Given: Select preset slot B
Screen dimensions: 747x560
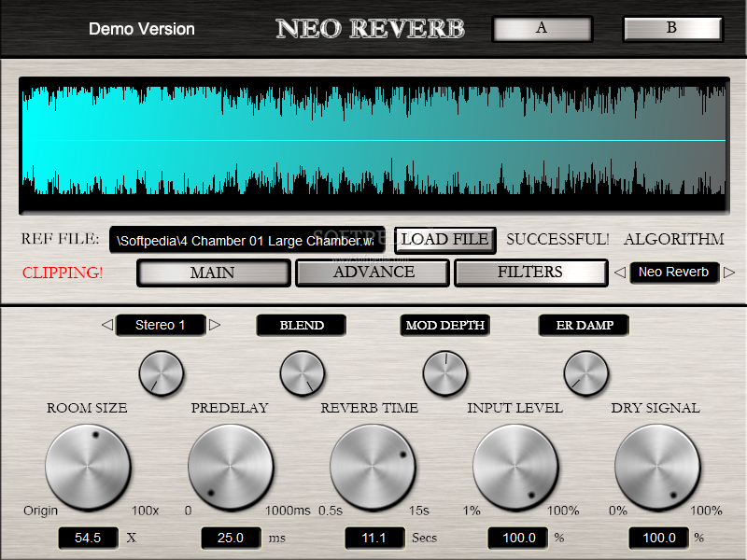Looking at the screenshot, I should coord(673,29).
